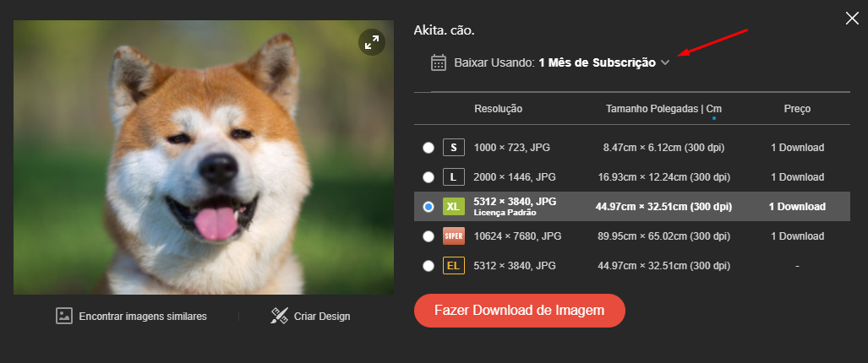Screen dimensions: 868x363
Task: Click the dash price in EL row
Action: pyautogui.click(x=797, y=266)
